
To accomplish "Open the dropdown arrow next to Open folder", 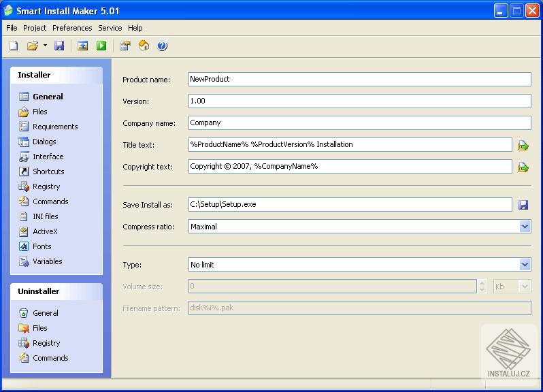I will (45, 46).
